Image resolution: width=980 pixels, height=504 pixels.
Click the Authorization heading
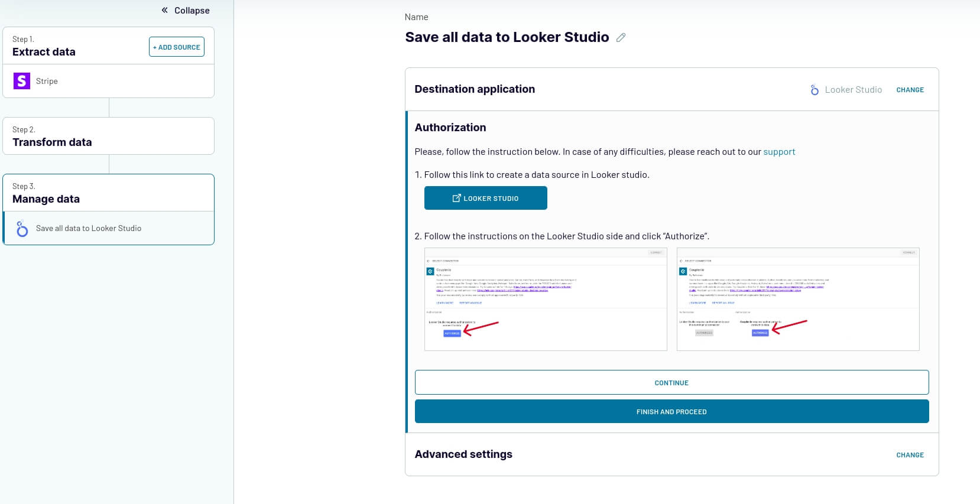click(450, 128)
